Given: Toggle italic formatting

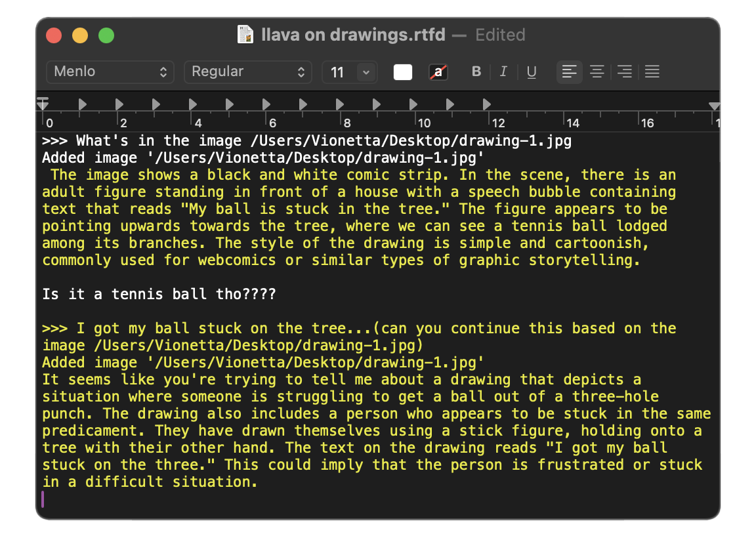Looking at the screenshot, I should (x=503, y=72).
